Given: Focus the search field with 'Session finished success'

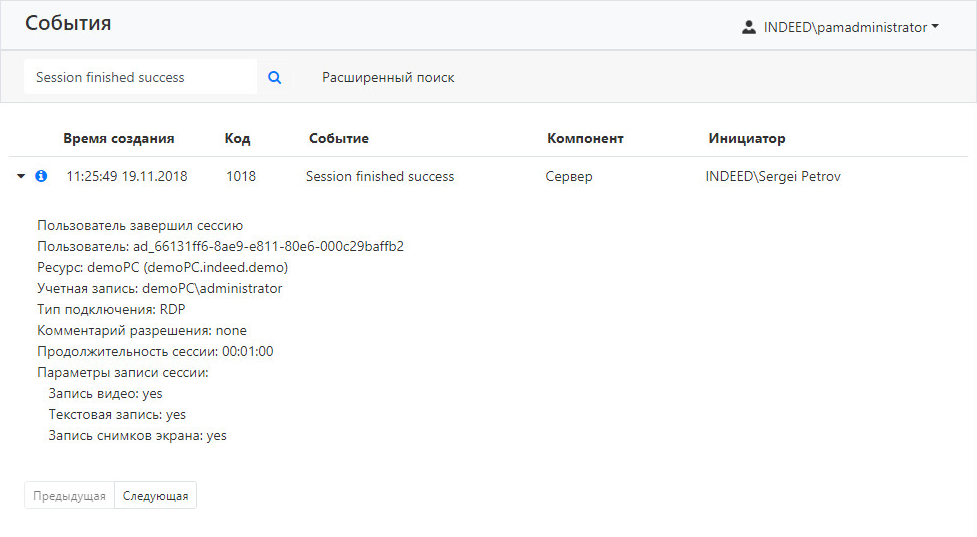Looking at the screenshot, I should [x=140, y=77].
